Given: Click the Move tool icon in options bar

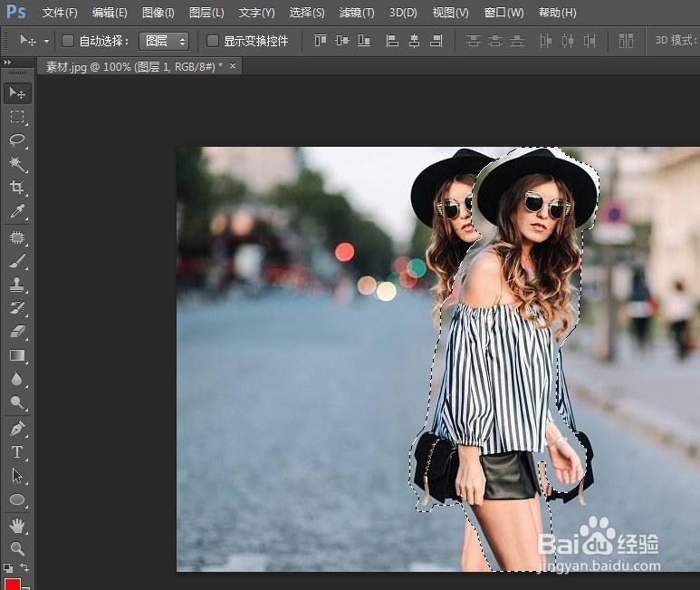Looking at the screenshot, I should coord(28,41).
